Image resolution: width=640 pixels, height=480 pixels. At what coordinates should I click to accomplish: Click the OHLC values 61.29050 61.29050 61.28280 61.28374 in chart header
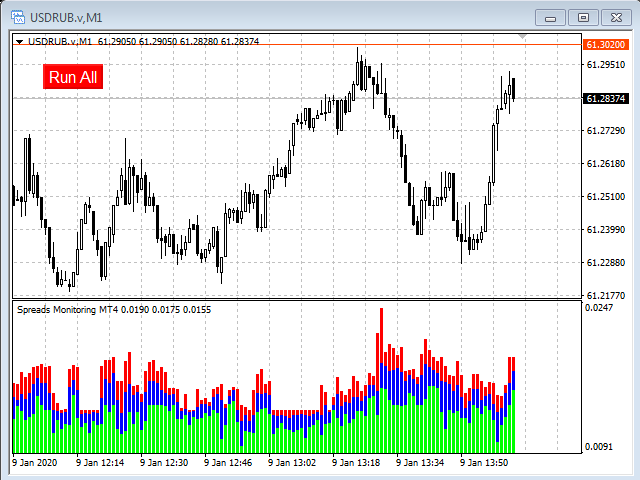[x=178, y=42]
